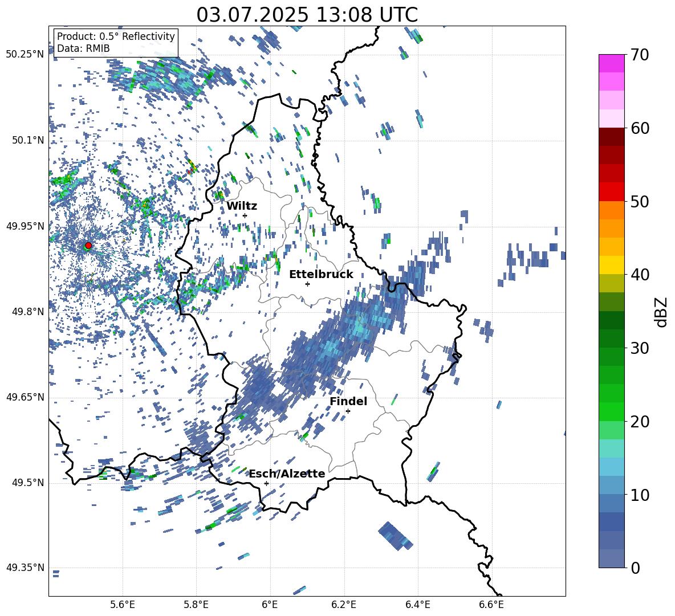Click the 60 colorbar tick label
Viewport: 675px width, 616px height.
640,128
